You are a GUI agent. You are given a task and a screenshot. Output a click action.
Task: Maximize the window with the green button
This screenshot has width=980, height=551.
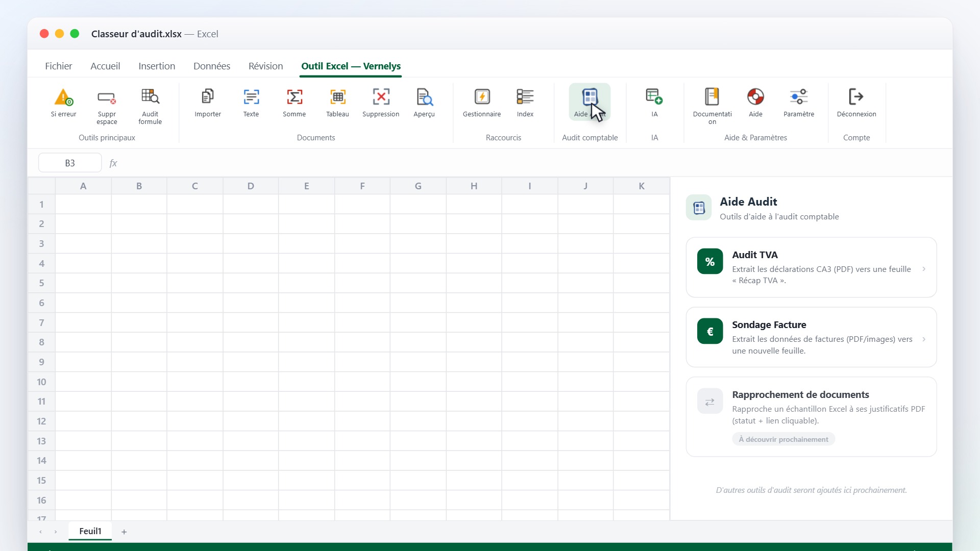pos(75,34)
